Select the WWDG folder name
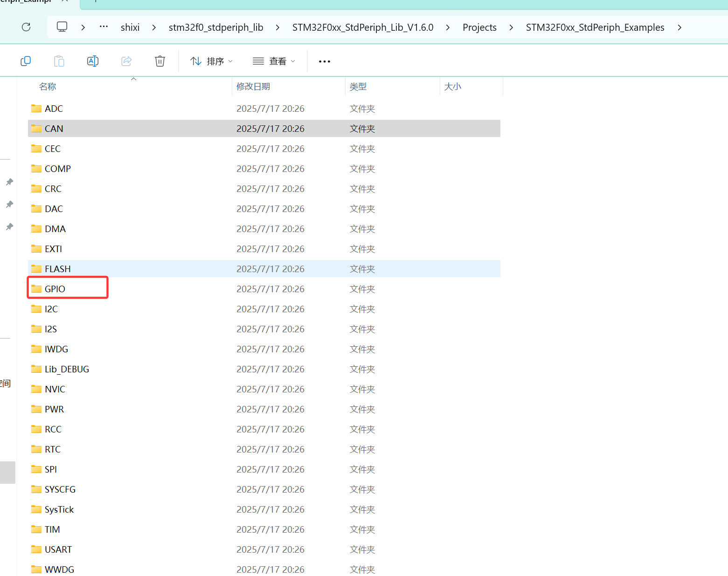 pyautogui.click(x=59, y=569)
